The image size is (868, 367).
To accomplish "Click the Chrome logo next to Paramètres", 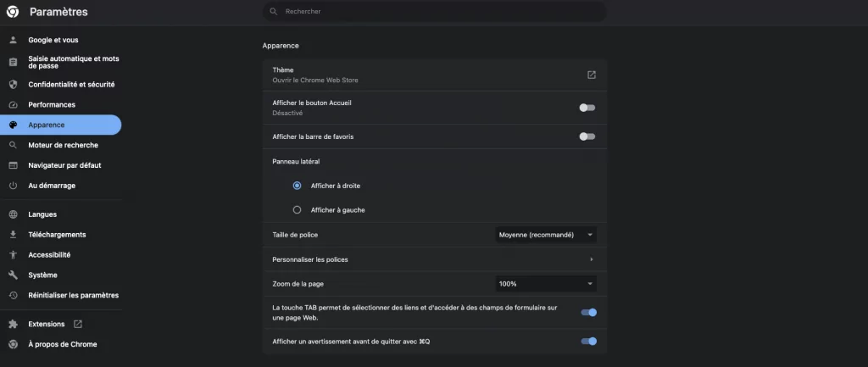I will 13,12.
